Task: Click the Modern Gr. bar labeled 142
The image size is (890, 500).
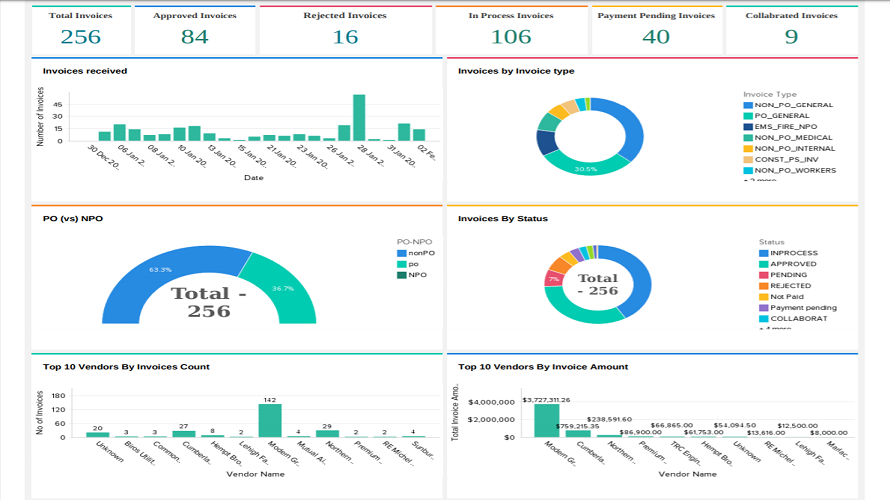Action: 270,421
